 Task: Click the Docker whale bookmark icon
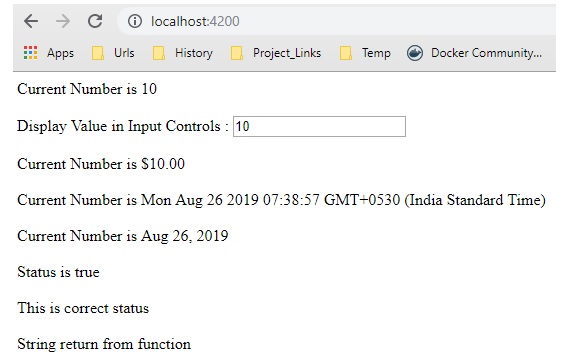(415, 53)
